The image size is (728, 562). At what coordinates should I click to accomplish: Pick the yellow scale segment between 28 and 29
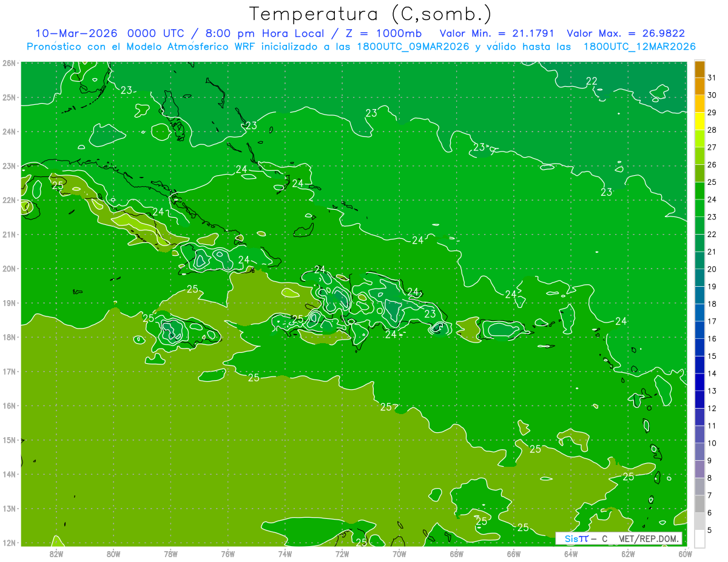click(x=699, y=121)
